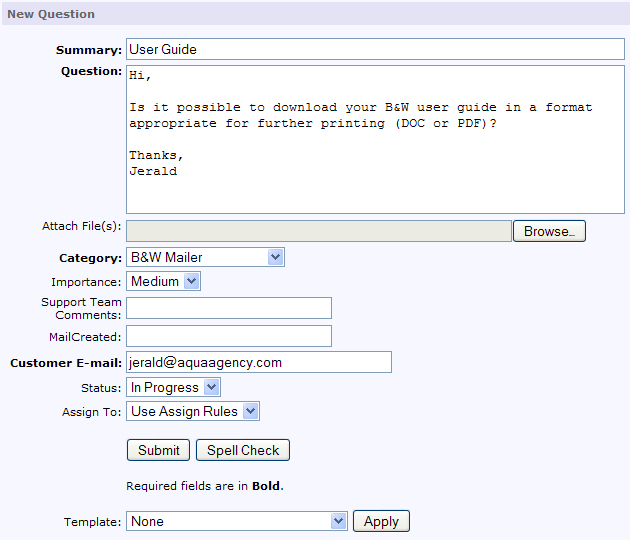Browse for a file to attach

549,231
